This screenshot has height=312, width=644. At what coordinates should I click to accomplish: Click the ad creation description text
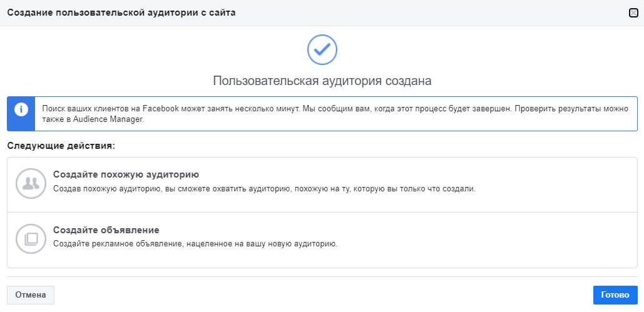coord(195,244)
